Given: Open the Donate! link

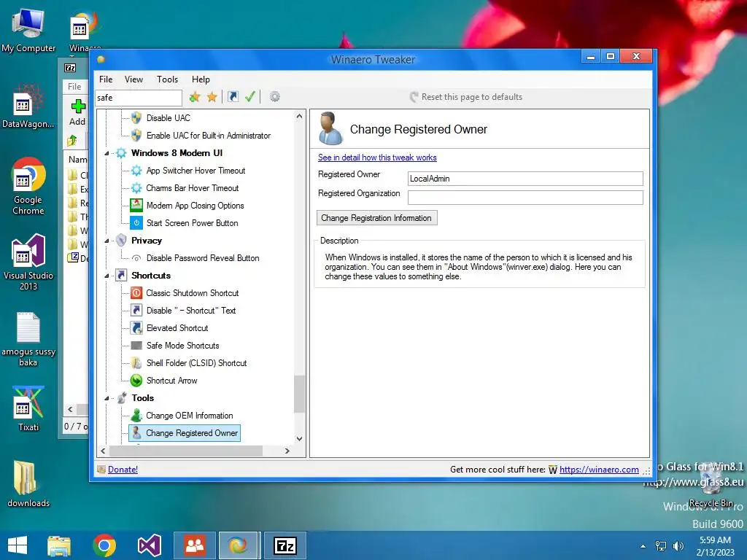Looking at the screenshot, I should 123,470.
